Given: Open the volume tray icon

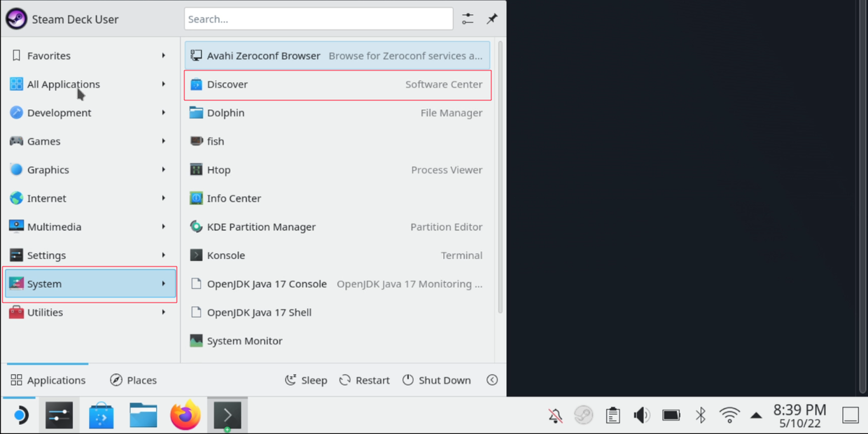Looking at the screenshot, I should [642, 416].
